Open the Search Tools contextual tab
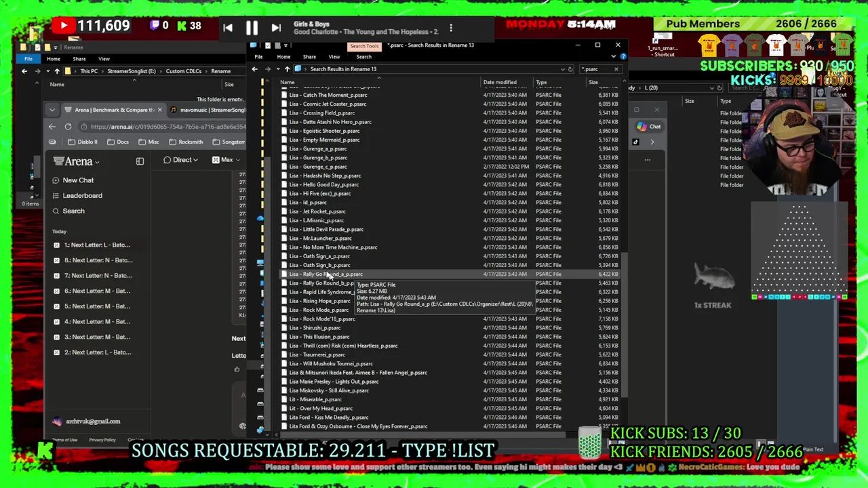 [x=364, y=46]
